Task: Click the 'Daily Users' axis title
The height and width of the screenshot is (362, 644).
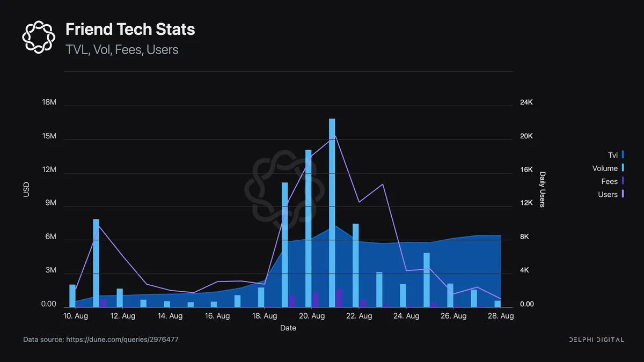Action: (x=543, y=189)
